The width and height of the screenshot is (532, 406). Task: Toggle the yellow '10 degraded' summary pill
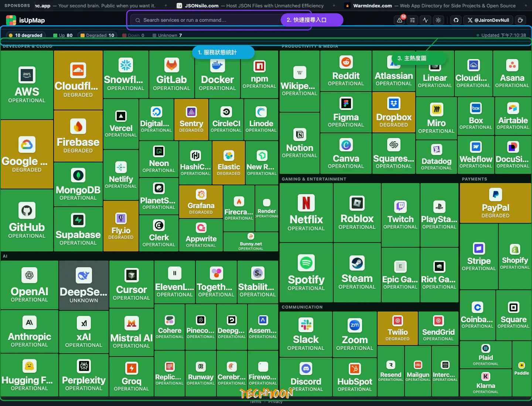pyautogui.click(x=25, y=35)
